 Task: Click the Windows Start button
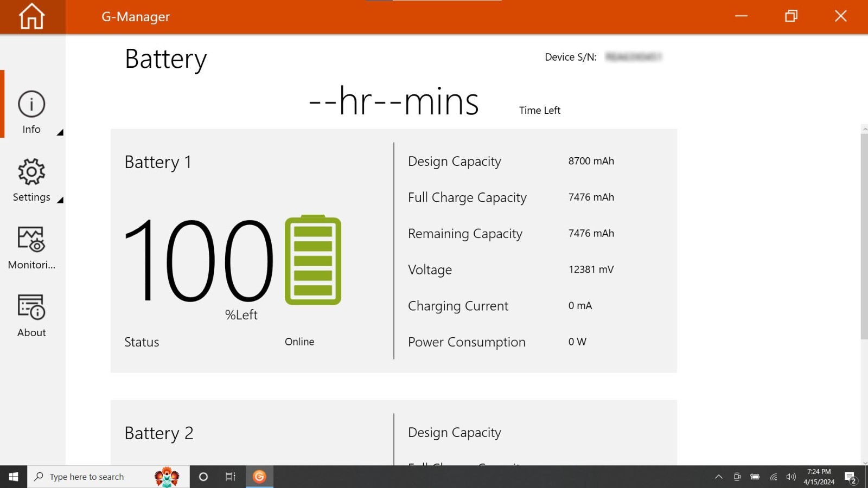[14, 477]
